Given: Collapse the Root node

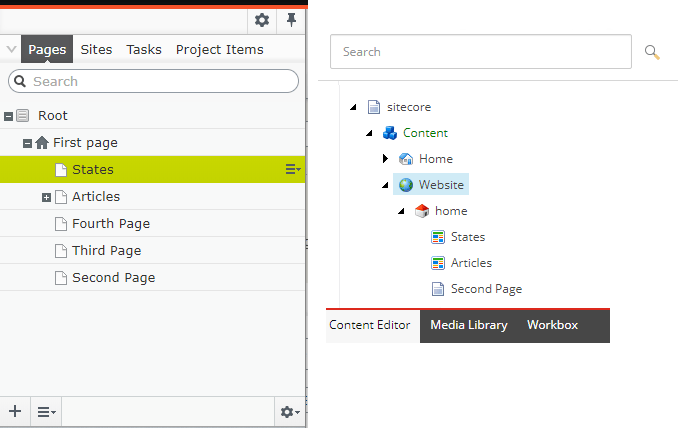Looking at the screenshot, I should (x=8, y=116).
